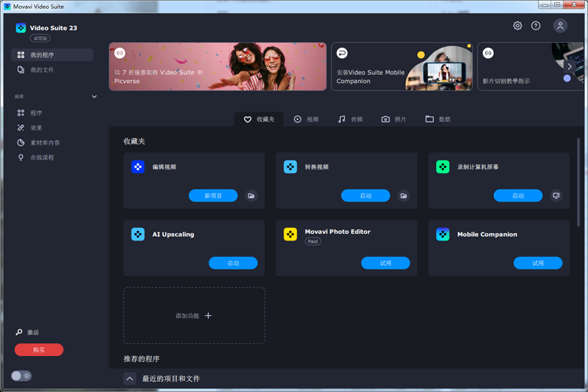Click link icon on 影片切割教學指示 banner

point(488,53)
